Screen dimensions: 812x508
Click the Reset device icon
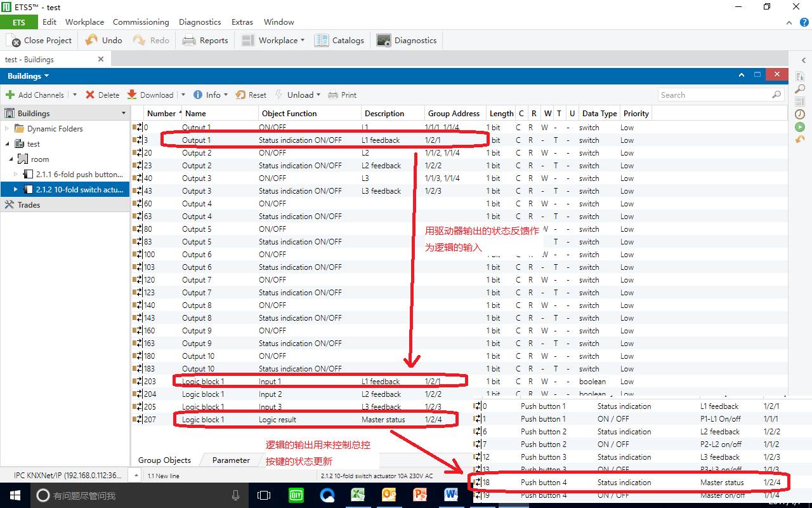click(x=240, y=95)
